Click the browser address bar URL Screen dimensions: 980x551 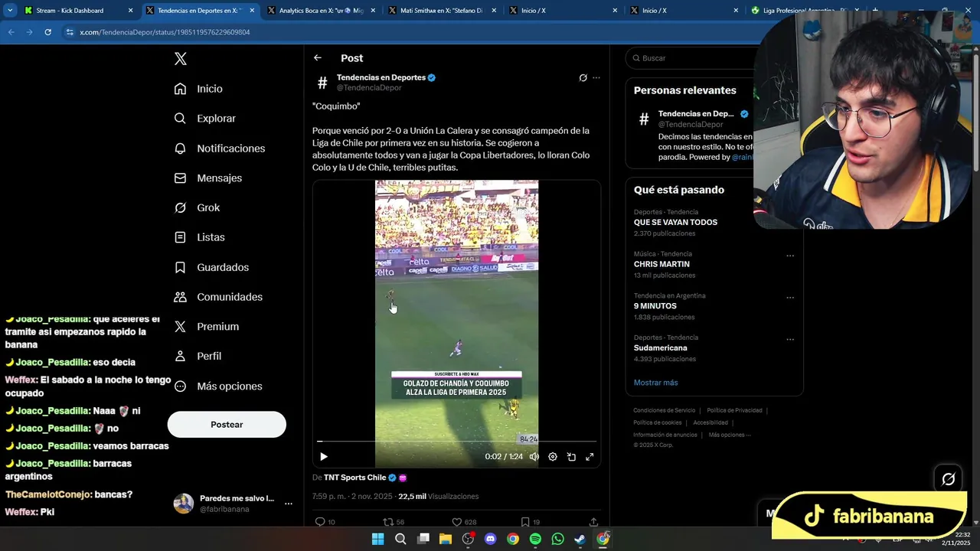coord(165,32)
